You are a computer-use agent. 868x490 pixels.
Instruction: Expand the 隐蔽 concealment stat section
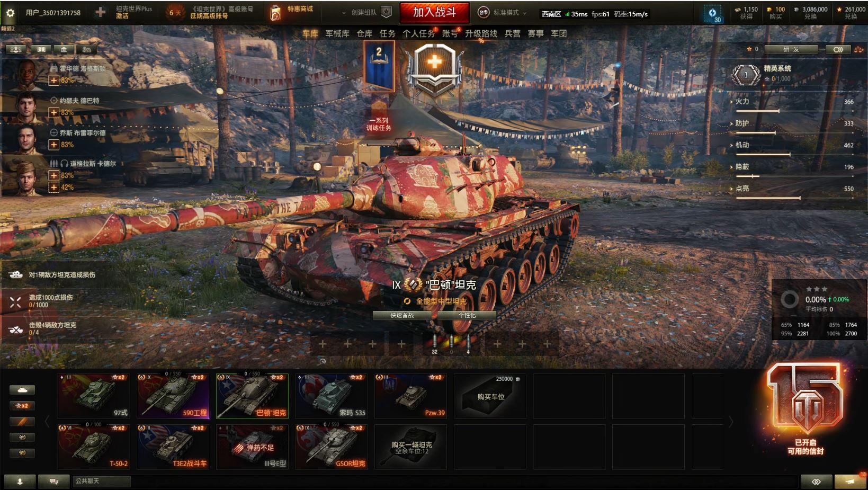point(742,167)
